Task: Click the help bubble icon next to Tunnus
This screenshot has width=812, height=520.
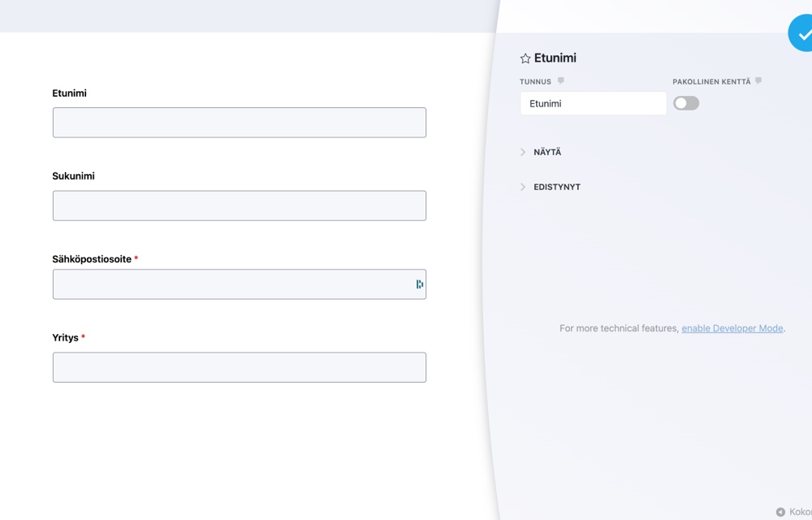Action: 560,81
